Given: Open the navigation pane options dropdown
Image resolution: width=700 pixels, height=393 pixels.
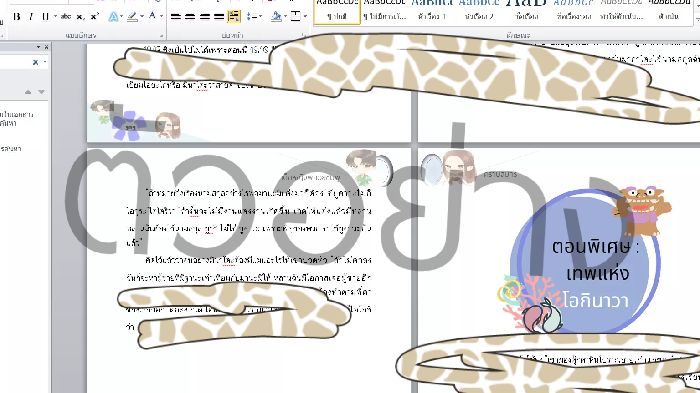Looking at the screenshot, I should point(38,46).
